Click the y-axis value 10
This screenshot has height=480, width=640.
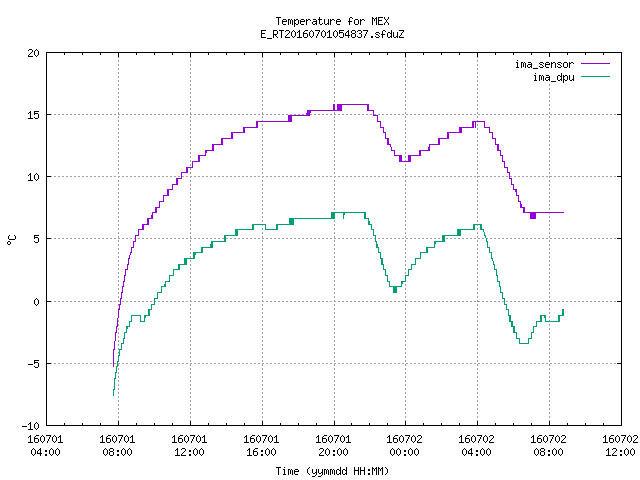pyautogui.click(x=34, y=177)
